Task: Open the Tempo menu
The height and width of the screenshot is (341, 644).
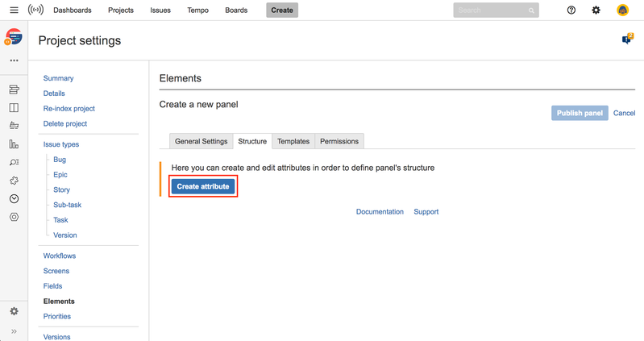Action: [x=197, y=10]
